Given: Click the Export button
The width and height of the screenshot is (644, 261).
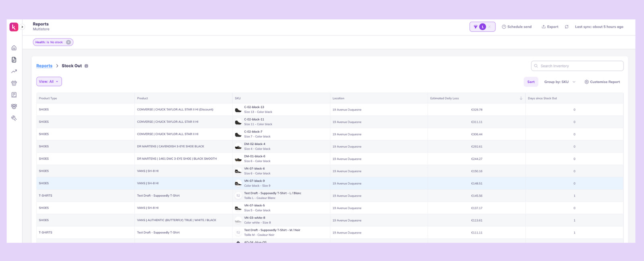Looking at the screenshot, I should tap(550, 27).
